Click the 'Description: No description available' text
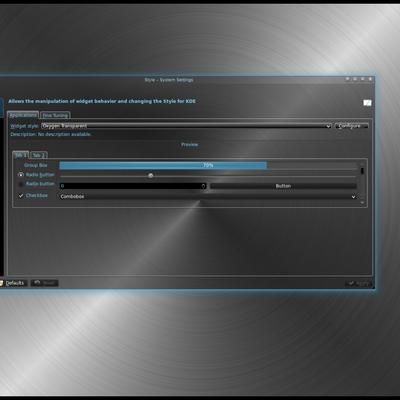The width and height of the screenshot is (400, 400). click(x=51, y=134)
